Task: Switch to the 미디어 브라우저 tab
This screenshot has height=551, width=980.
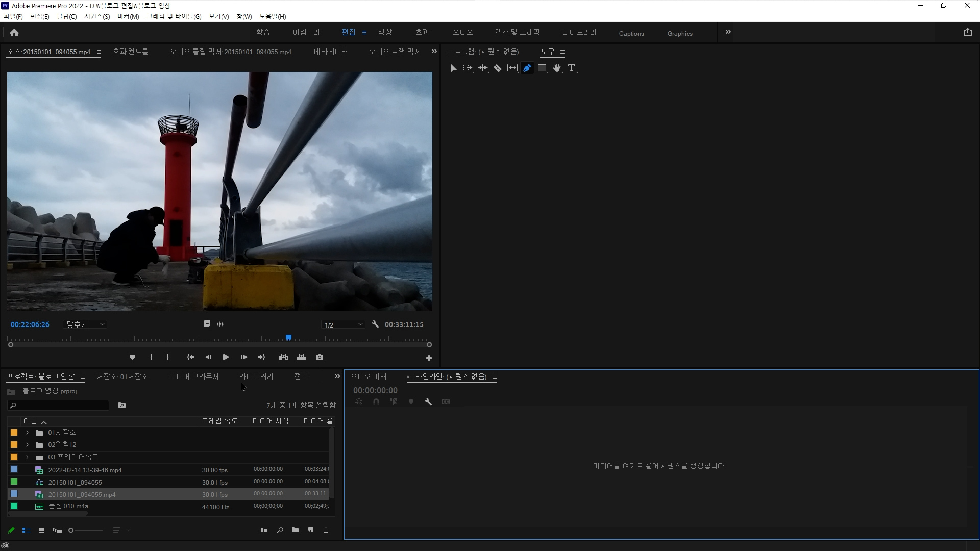Action: coord(193,377)
